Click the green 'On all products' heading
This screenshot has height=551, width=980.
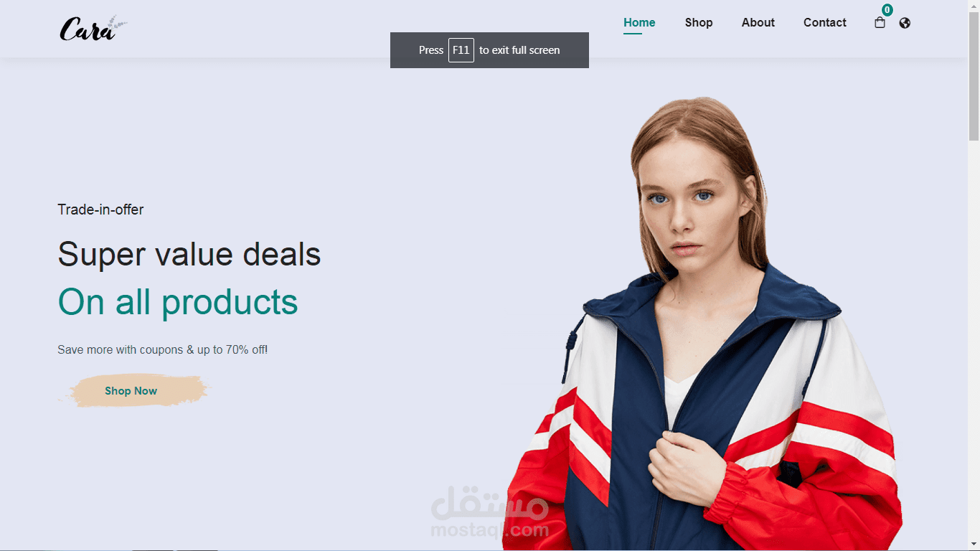pyautogui.click(x=178, y=302)
